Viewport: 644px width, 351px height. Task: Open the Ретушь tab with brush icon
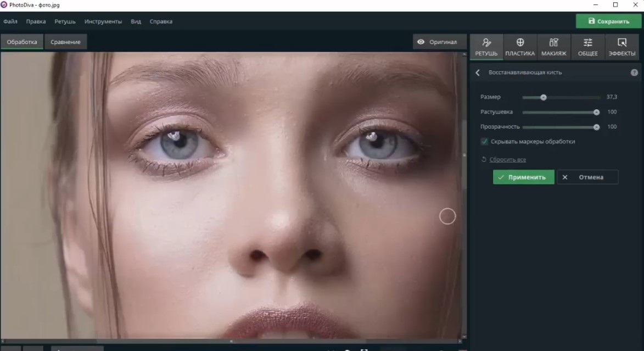[486, 47]
